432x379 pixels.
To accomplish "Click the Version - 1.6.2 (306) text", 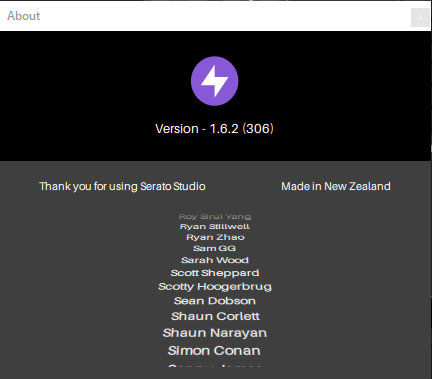I will [214, 129].
